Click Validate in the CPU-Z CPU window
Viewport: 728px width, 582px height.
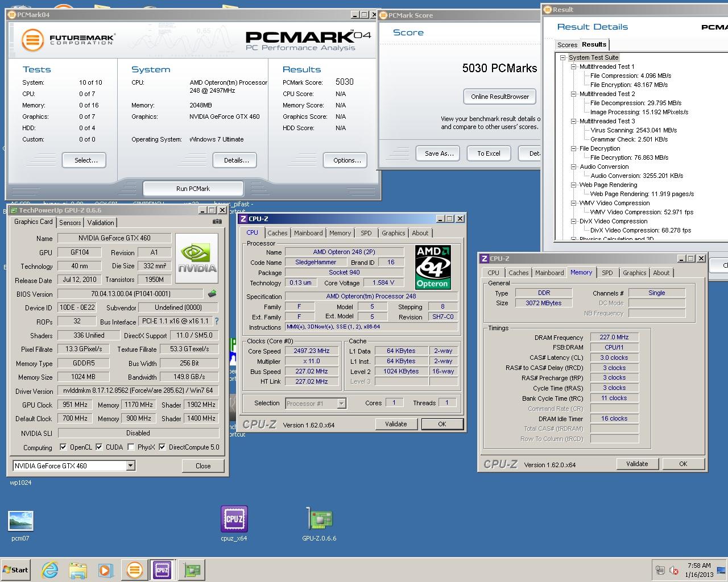pos(396,424)
